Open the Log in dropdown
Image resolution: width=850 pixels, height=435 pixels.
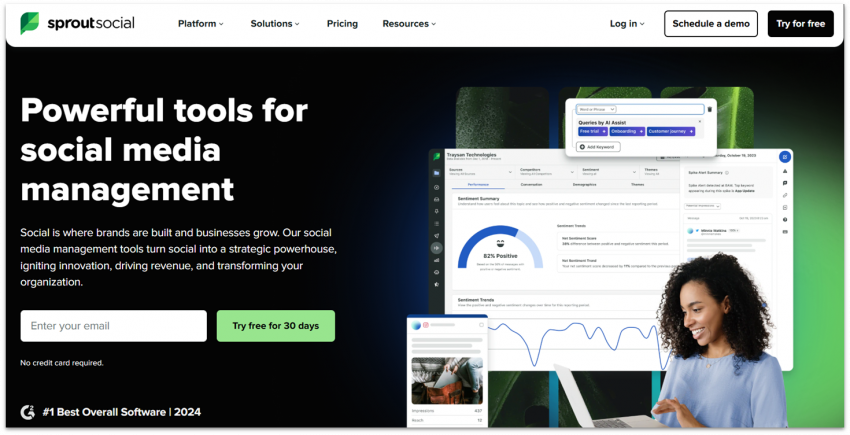(627, 24)
